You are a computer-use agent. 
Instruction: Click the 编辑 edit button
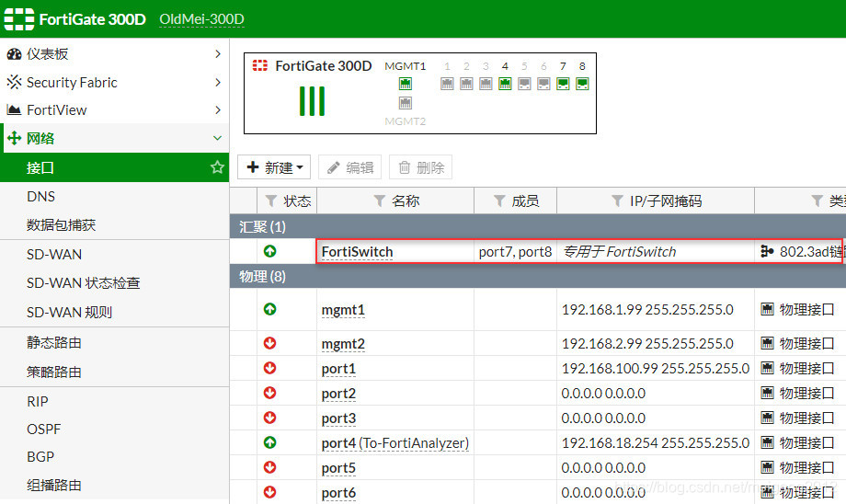[349, 167]
